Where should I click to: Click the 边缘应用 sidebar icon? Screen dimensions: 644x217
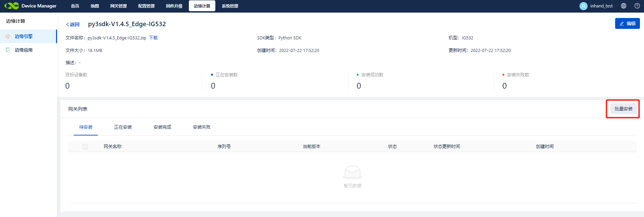click(8, 50)
